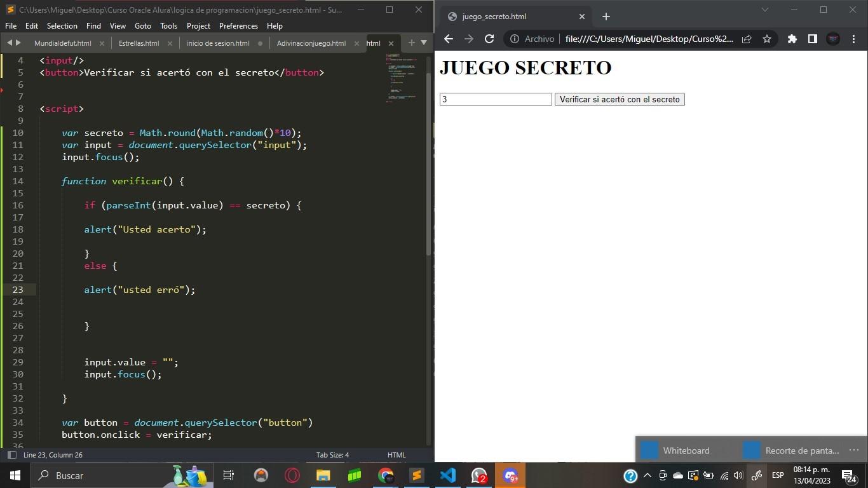Open more options in the Ink Workspace popup
The width and height of the screenshot is (868, 488).
(853, 450)
